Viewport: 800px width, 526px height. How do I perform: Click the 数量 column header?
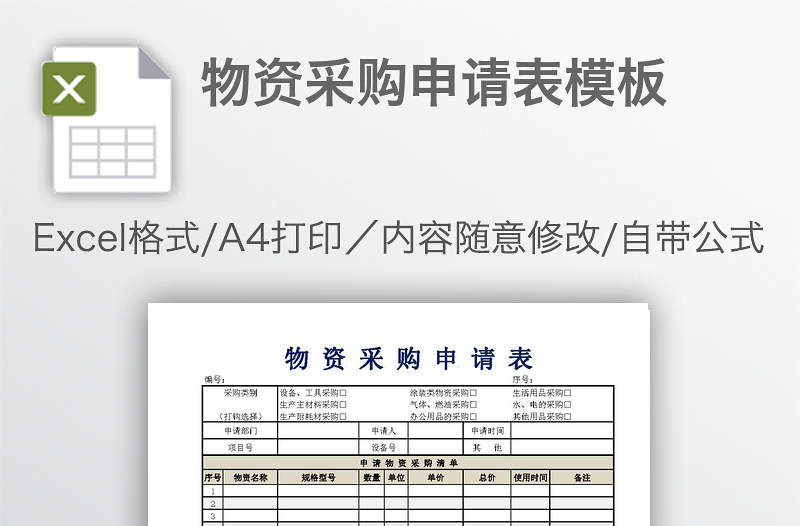(x=372, y=478)
